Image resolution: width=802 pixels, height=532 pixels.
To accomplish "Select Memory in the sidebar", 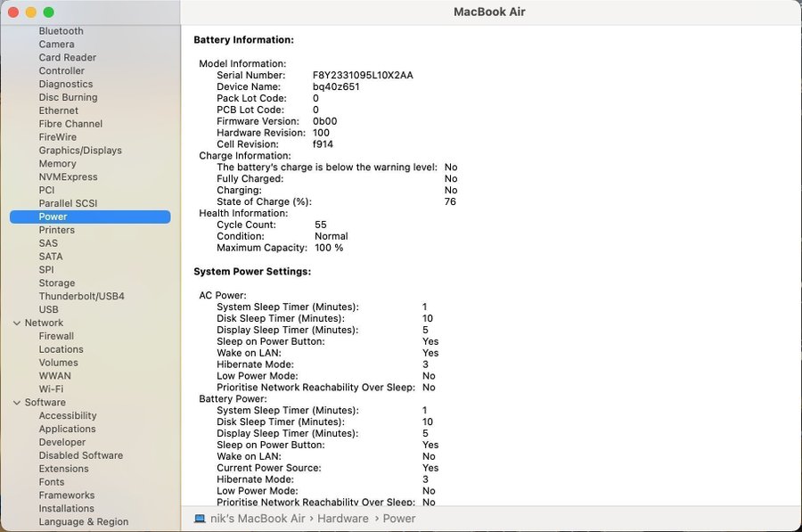I will pos(57,164).
